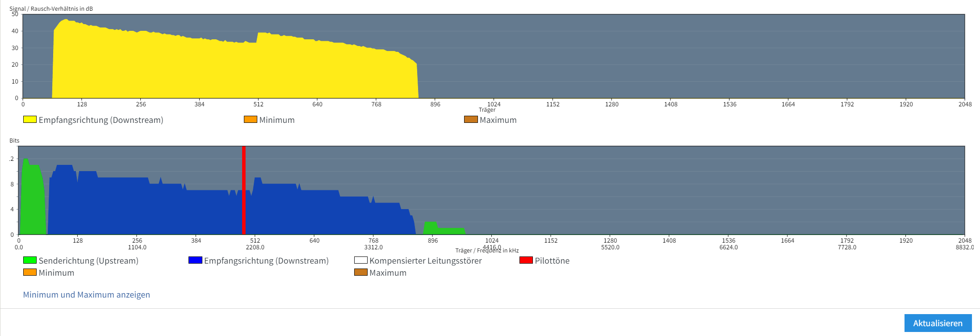Click the Signal / Rausch-Verhältnis in dB title

51,8
